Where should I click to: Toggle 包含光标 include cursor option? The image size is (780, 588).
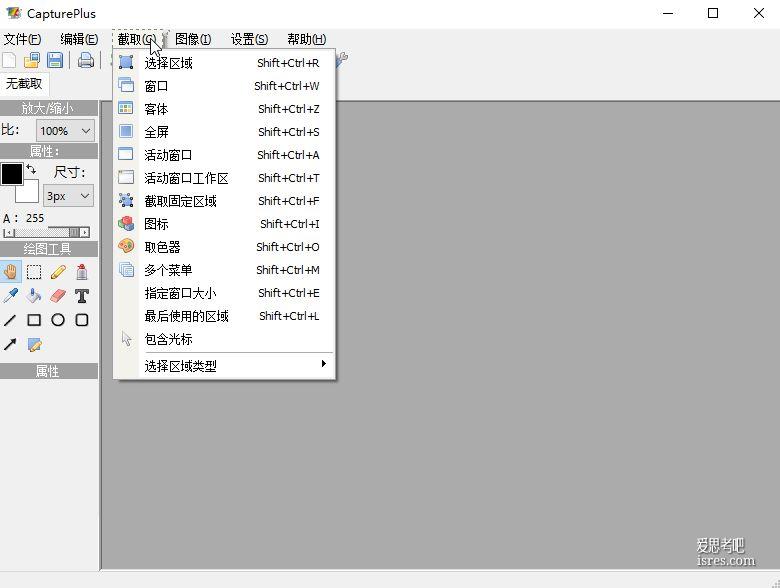coord(224,339)
